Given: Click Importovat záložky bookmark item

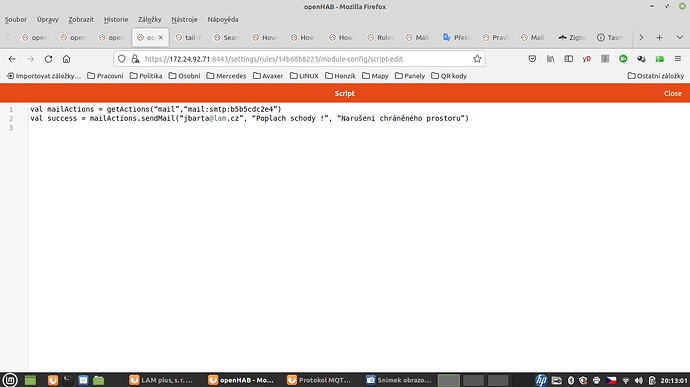Looking at the screenshot, I should [x=44, y=76].
